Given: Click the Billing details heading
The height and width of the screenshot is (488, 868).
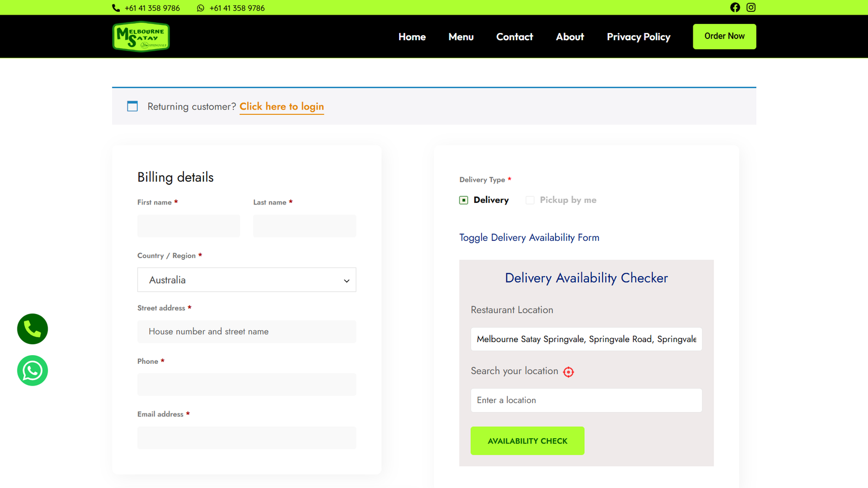Looking at the screenshot, I should pos(175,177).
